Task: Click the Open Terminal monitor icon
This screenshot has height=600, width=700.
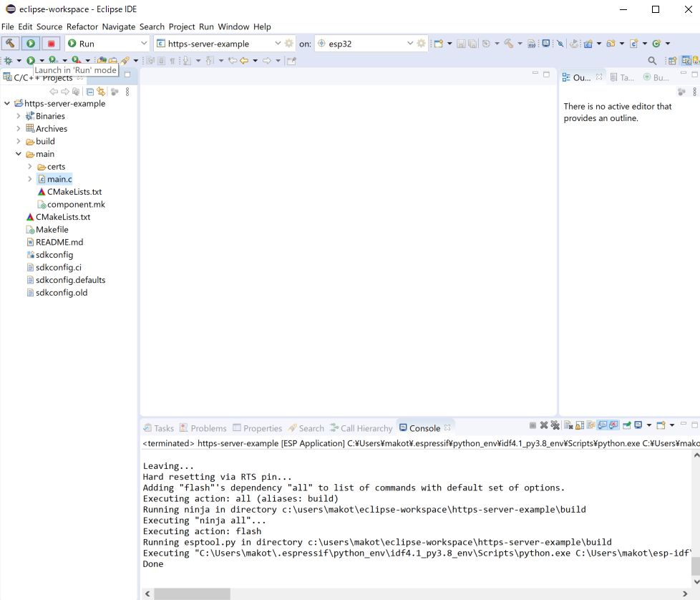Action: click(x=545, y=43)
